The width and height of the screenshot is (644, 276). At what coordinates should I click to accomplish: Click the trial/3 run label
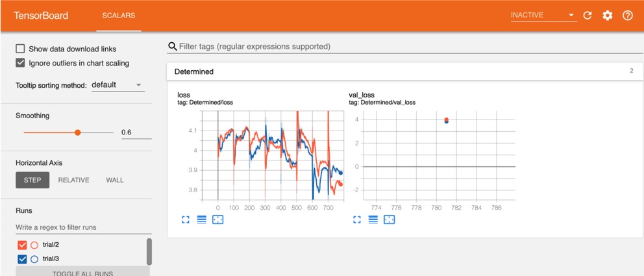(x=51, y=258)
